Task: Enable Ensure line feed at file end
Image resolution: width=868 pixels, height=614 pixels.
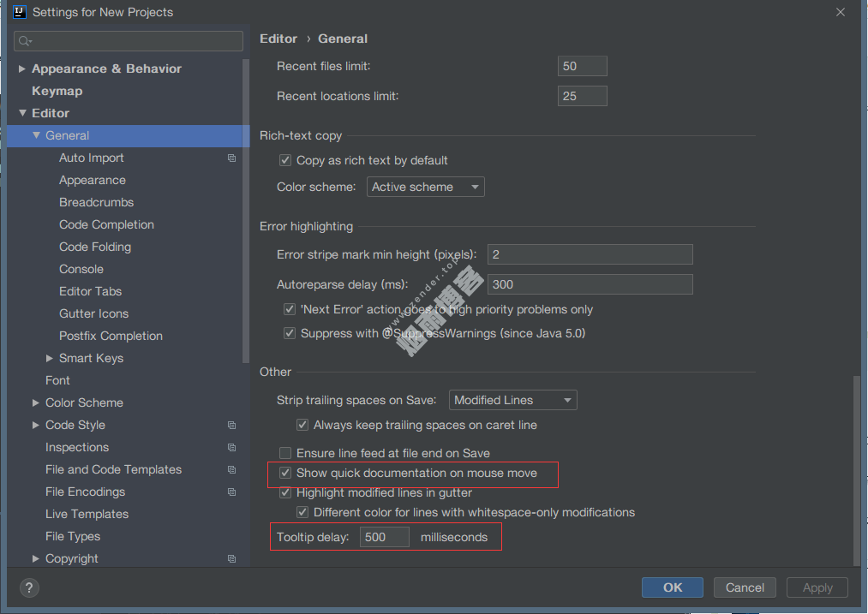Action: point(285,453)
